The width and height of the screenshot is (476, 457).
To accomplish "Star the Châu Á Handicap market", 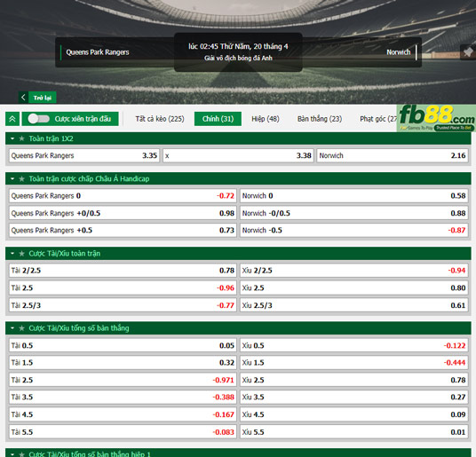I will click(21, 178).
